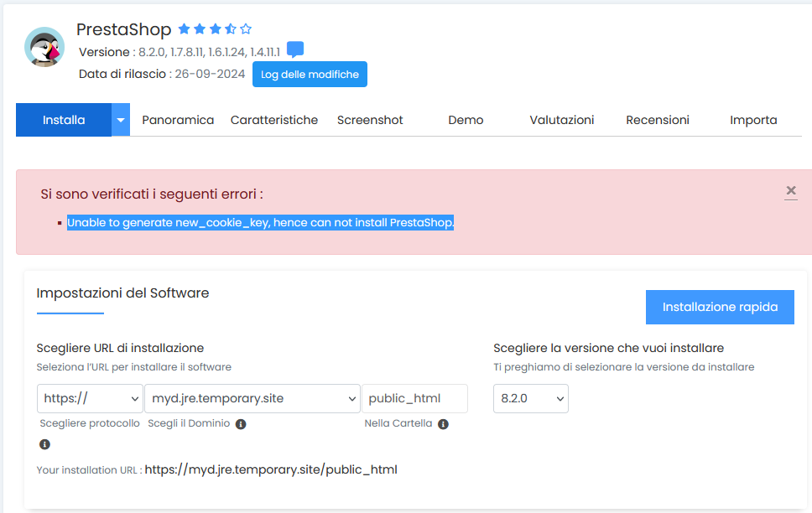
Task: Open the Demo tab
Action: (466, 120)
